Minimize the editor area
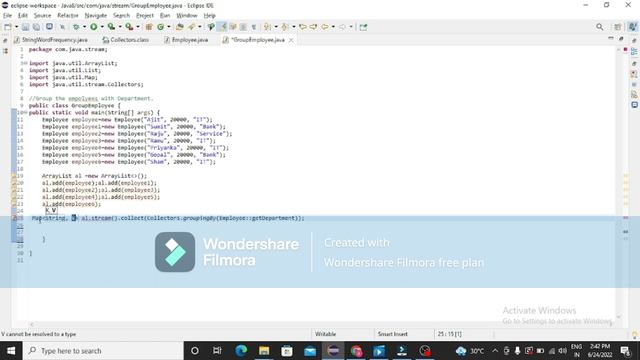The height and width of the screenshot is (360, 640). (x=611, y=38)
